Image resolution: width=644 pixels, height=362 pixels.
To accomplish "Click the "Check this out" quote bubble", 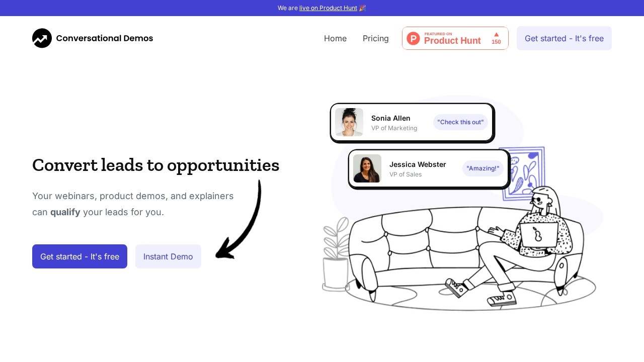I will pyautogui.click(x=460, y=122).
